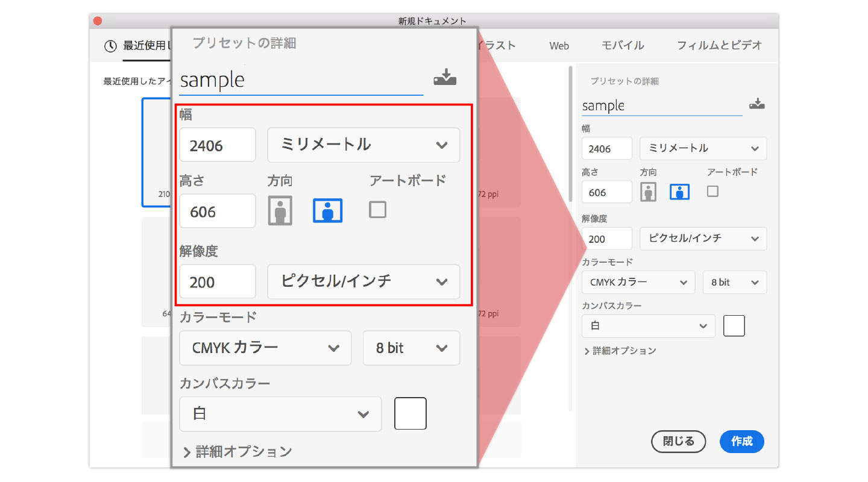Toggle Artboard checkbox in enlarged panel
Image resolution: width=868 pixels, height=482 pixels.
click(x=377, y=210)
